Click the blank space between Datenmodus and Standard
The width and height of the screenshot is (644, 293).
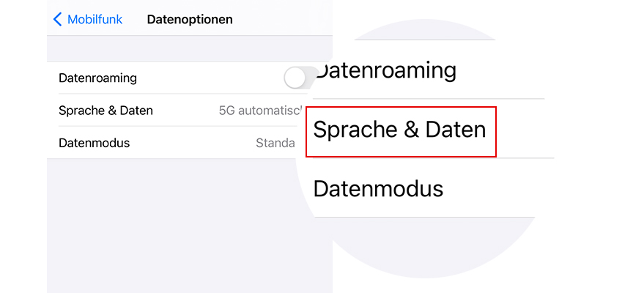[190, 143]
